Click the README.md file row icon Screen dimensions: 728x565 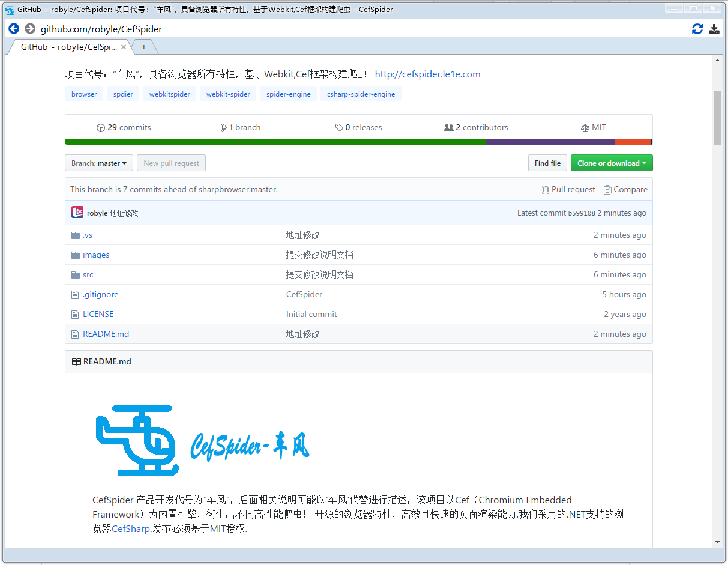pyautogui.click(x=75, y=334)
